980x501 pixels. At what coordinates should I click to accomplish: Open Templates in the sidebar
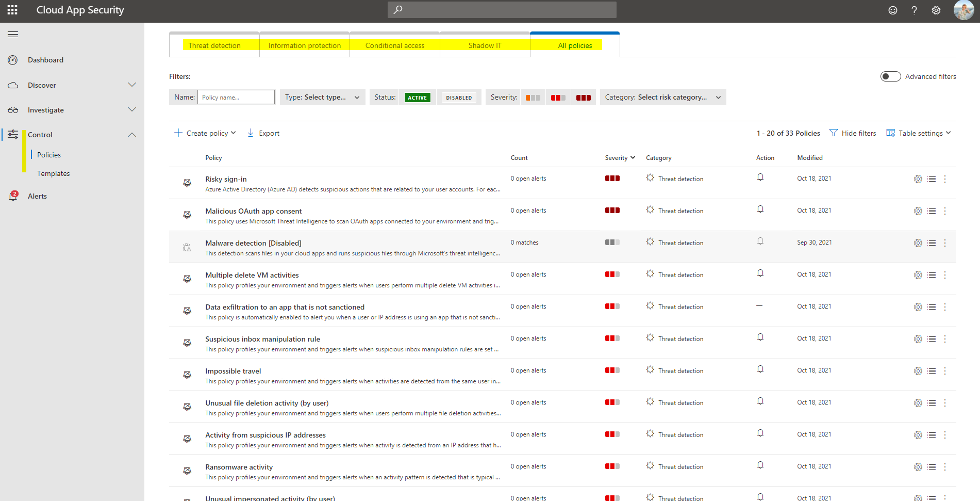(54, 173)
